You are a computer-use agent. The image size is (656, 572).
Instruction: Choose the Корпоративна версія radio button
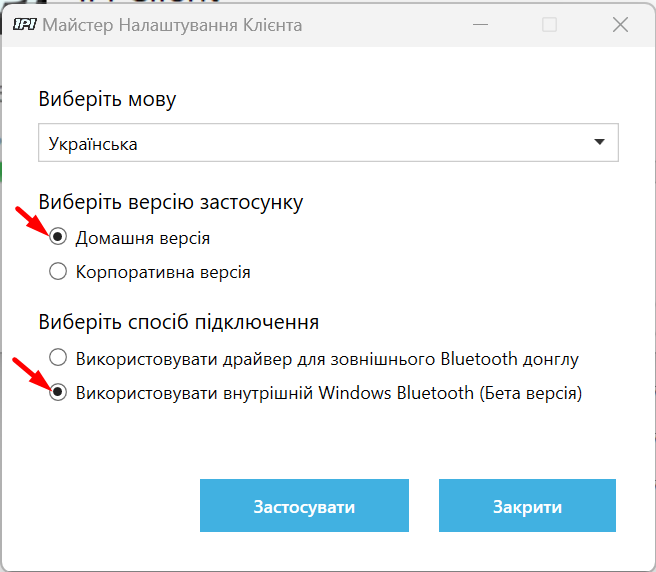tap(58, 271)
